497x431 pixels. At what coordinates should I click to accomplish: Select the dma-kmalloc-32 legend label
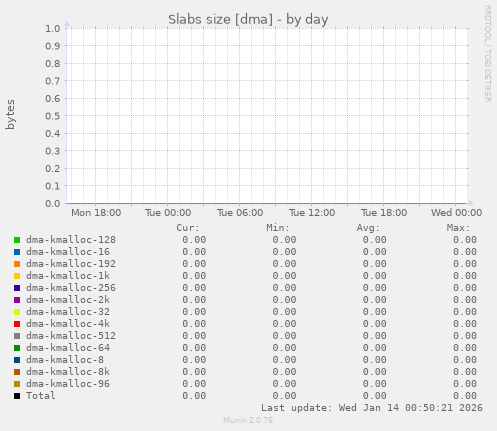(68, 312)
